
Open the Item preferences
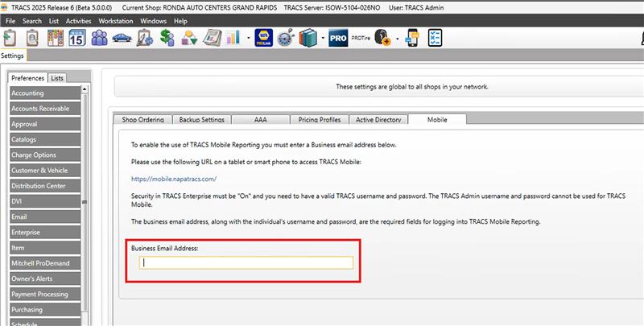click(x=45, y=248)
